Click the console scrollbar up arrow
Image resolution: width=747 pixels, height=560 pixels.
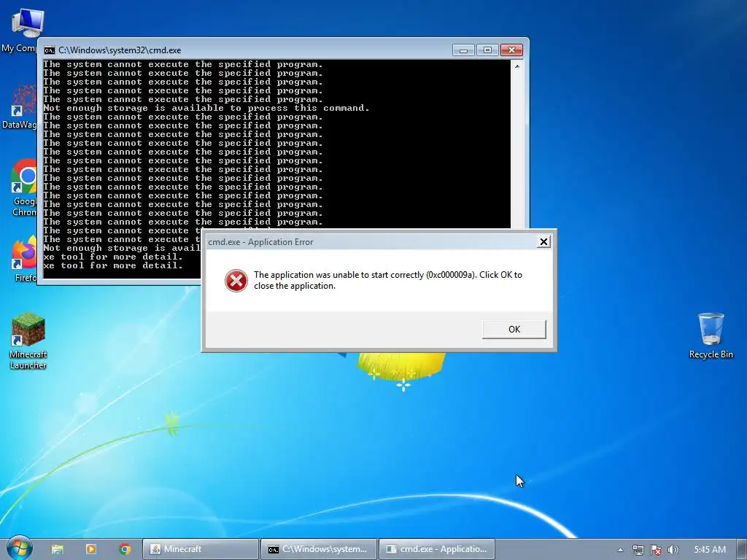(517, 66)
